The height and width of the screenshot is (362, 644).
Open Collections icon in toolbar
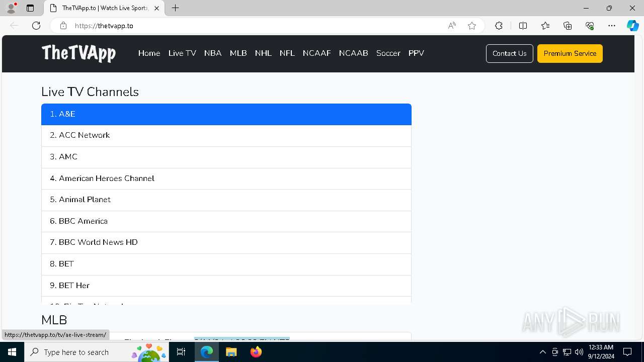pyautogui.click(x=568, y=26)
